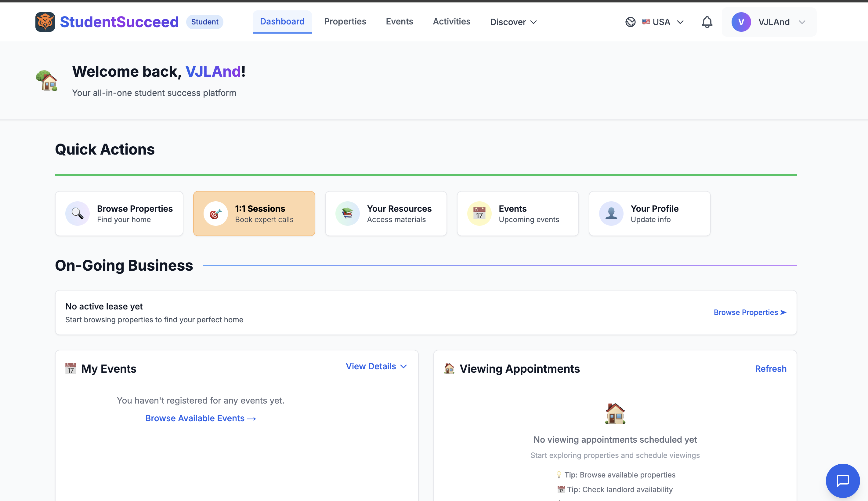Click the StudentSucceed owl logo icon
The image size is (868, 501).
(45, 22)
